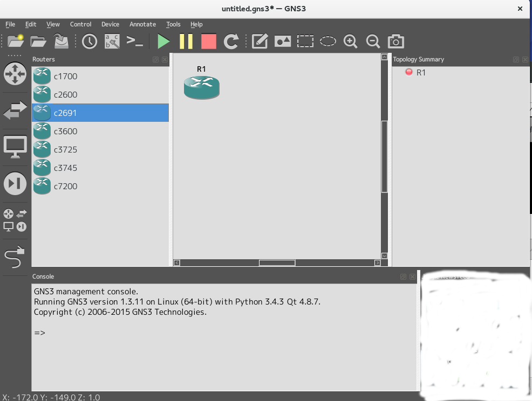Close the GNS3 window

pos(520,9)
